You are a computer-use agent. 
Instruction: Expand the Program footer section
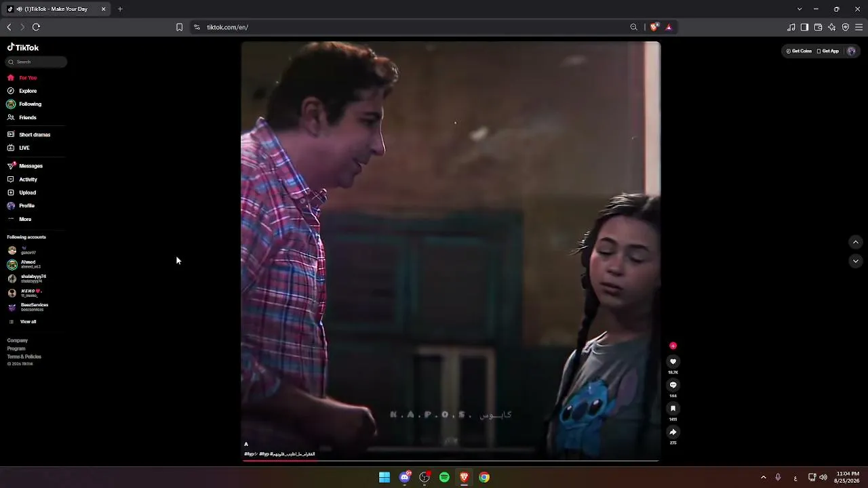(16, 348)
